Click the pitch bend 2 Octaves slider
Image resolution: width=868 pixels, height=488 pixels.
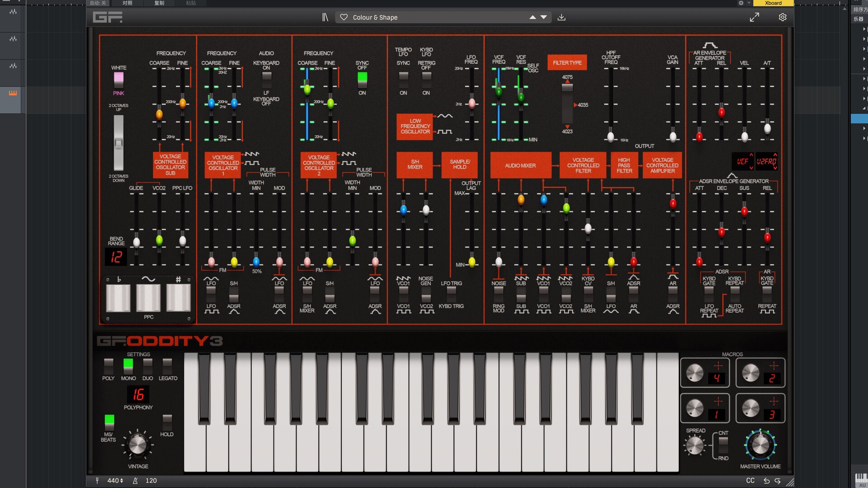pos(118,143)
